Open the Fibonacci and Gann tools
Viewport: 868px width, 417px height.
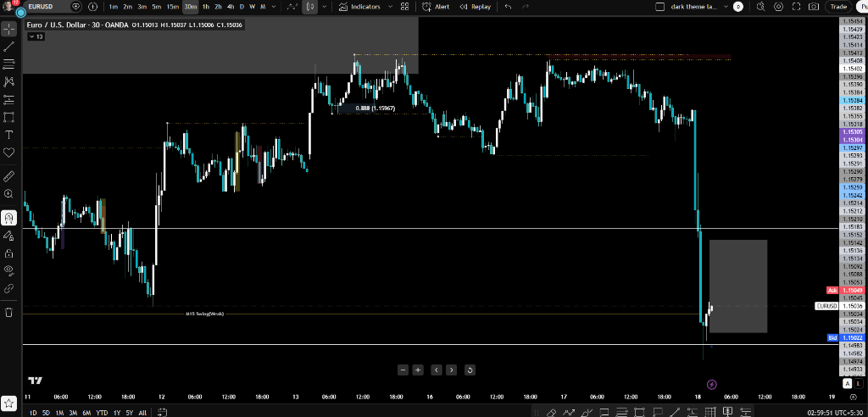click(x=8, y=64)
